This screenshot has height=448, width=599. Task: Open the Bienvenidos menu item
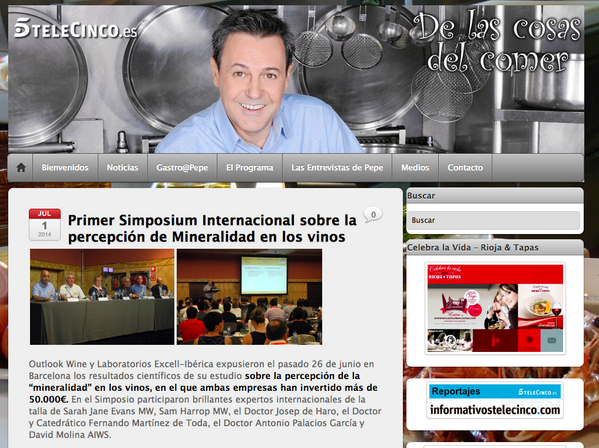tap(65, 168)
